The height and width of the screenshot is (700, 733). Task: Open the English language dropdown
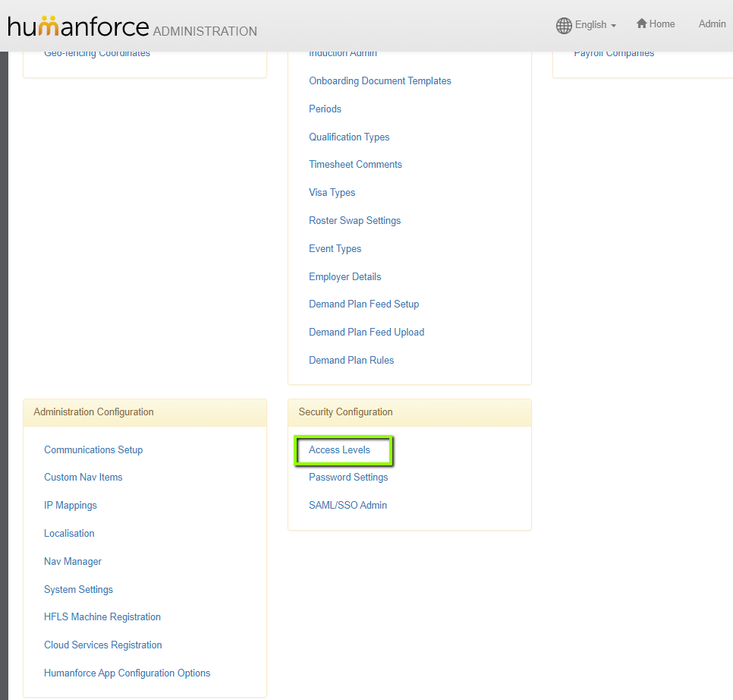595,25
